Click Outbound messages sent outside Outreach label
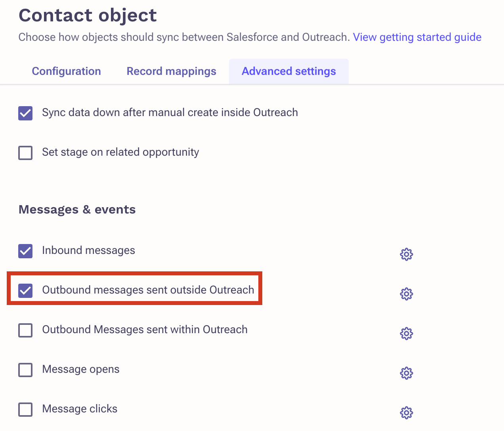Image resolution: width=504 pixels, height=431 pixels. click(x=148, y=290)
